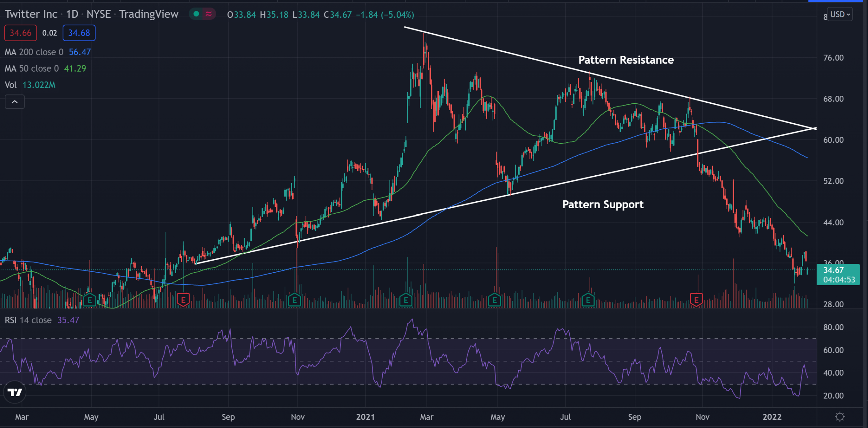This screenshot has height=428, width=868.
Task: Click the RSI value 35.47
Action: tap(68, 320)
